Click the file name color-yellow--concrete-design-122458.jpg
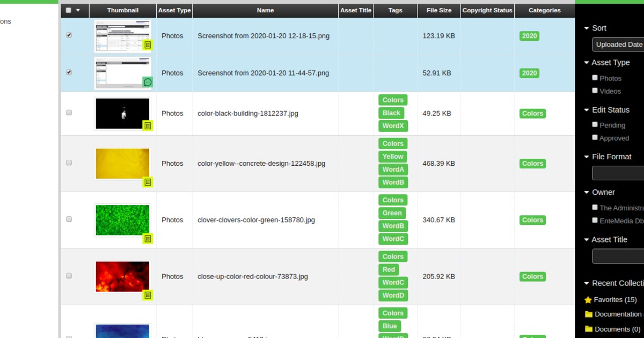The width and height of the screenshot is (644, 338). point(261,164)
